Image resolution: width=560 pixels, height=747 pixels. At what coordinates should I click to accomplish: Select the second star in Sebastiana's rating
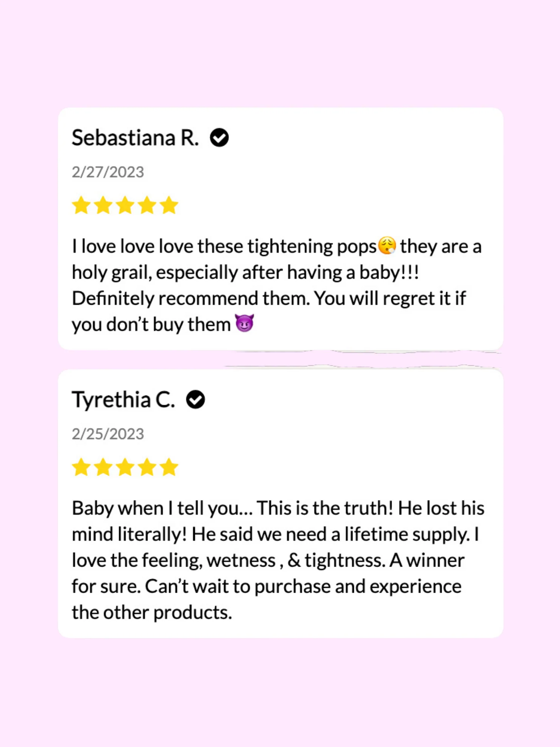coord(103,205)
